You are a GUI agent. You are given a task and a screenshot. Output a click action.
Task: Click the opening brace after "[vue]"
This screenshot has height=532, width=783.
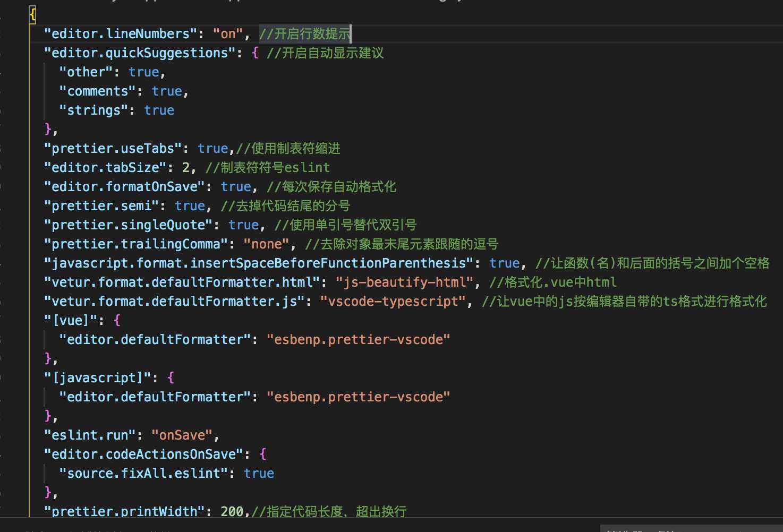(117, 321)
